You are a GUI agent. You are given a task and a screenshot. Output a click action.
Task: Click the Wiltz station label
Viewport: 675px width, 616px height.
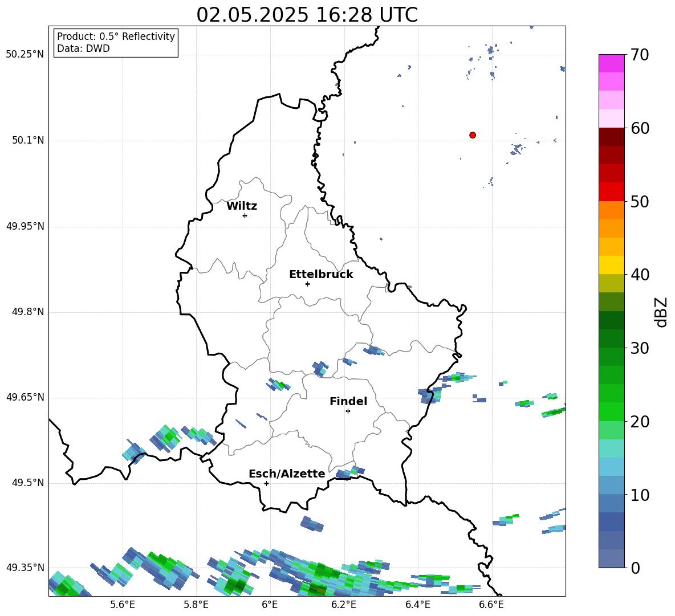(242, 206)
